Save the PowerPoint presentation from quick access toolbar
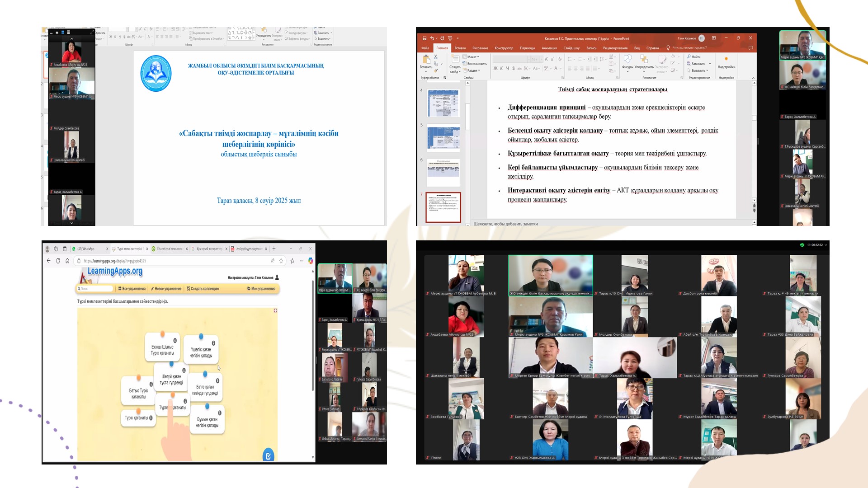This screenshot has width=868, height=488. [424, 38]
